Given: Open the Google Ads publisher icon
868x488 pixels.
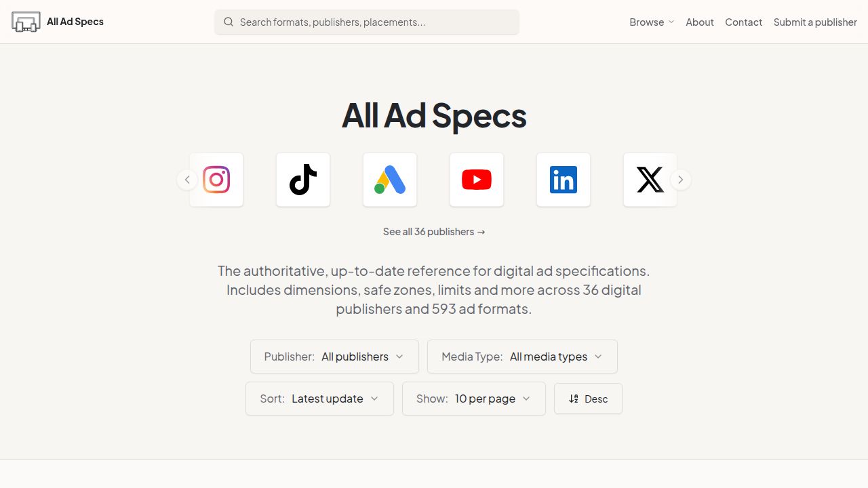Looking at the screenshot, I should pos(390,180).
